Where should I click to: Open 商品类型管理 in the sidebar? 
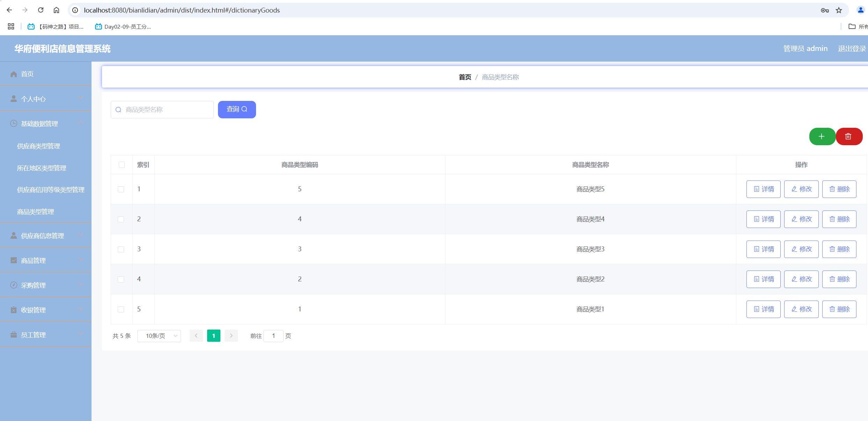pyautogui.click(x=36, y=212)
